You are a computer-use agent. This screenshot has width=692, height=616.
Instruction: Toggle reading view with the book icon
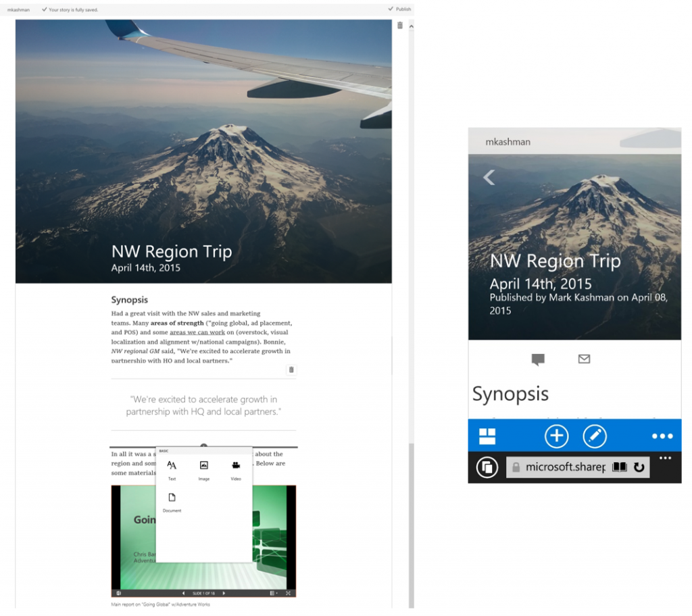tap(620, 467)
